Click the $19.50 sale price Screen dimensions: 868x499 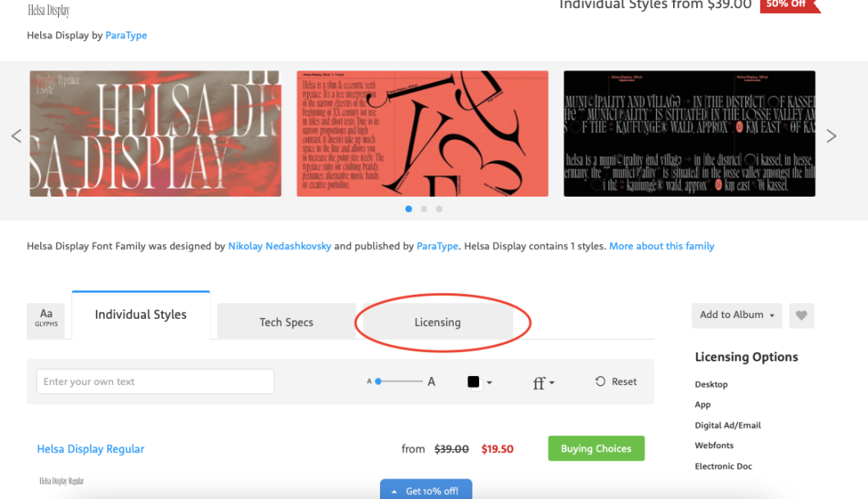pyautogui.click(x=497, y=449)
